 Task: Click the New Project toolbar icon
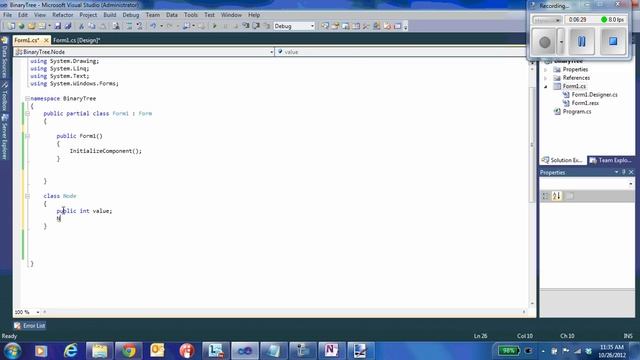click(11, 26)
